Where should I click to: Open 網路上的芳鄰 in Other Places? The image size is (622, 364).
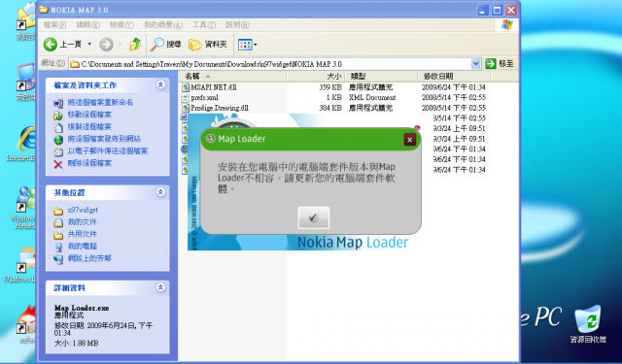(x=89, y=258)
